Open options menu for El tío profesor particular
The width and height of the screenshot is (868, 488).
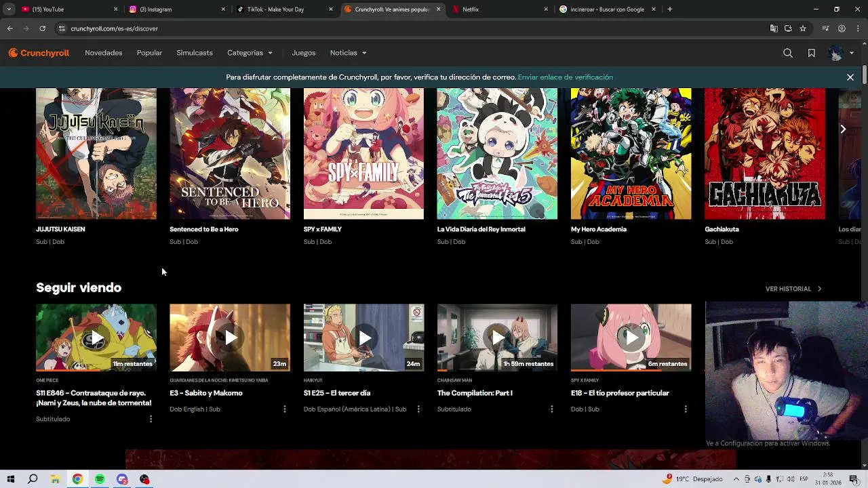click(x=686, y=409)
